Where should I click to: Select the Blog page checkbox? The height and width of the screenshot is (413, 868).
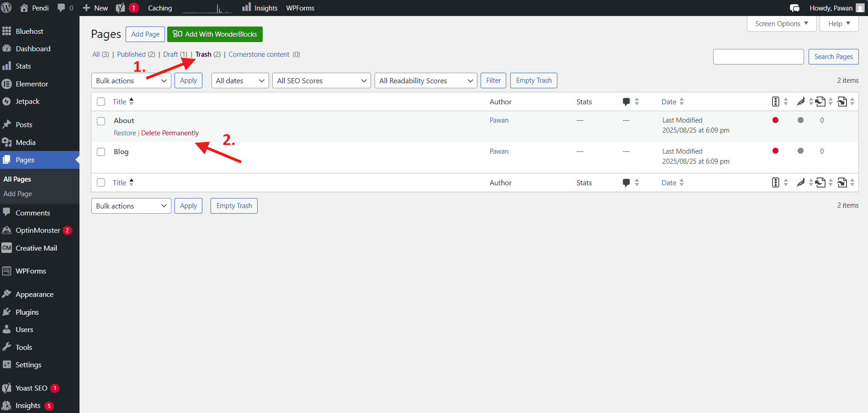point(101,152)
